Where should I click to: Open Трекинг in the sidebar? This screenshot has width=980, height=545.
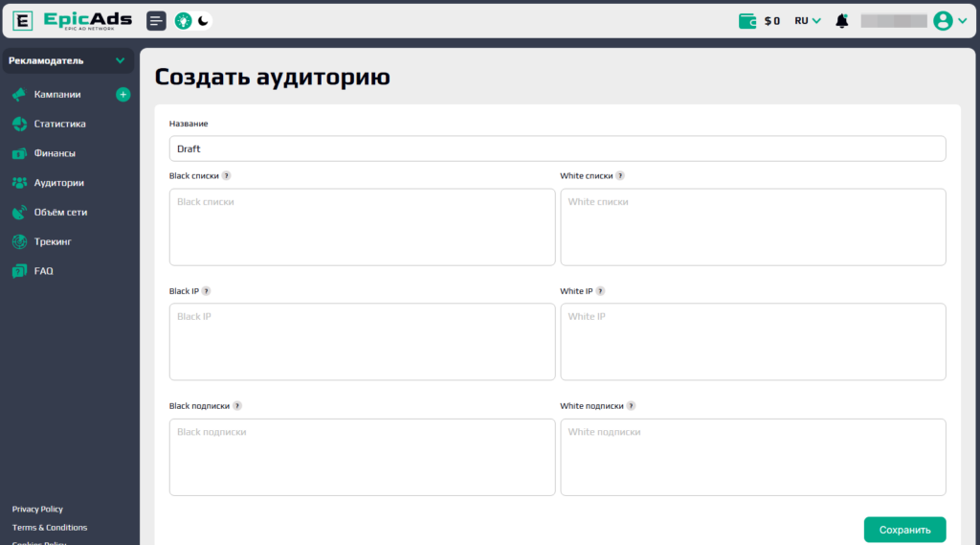click(x=53, y=241)
